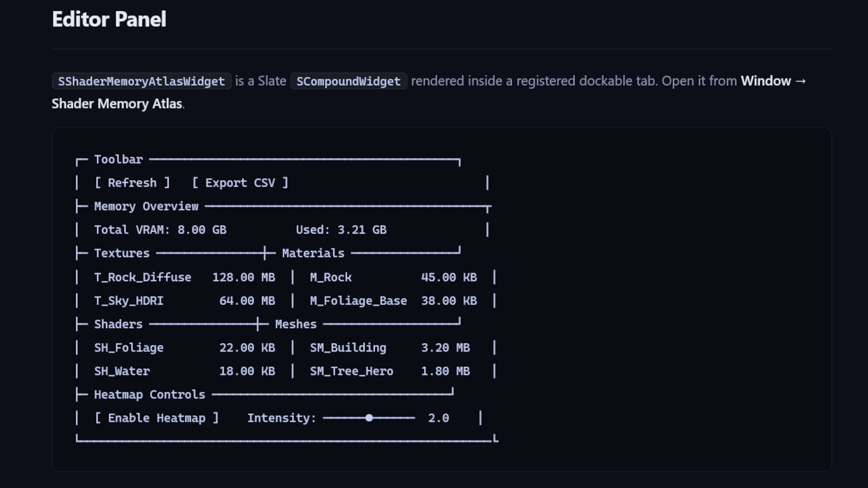Select the T_Sky_HDRI texture entry
The width and height of the screenshot is (868, 488).
click(184, 301)
